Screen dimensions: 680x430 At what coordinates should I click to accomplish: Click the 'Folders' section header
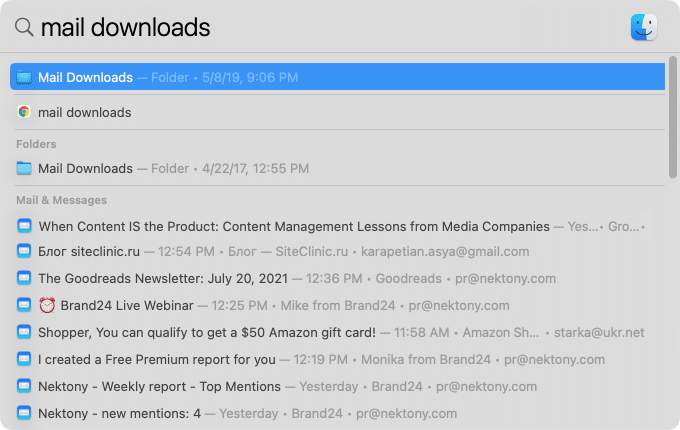coord(36,144)
